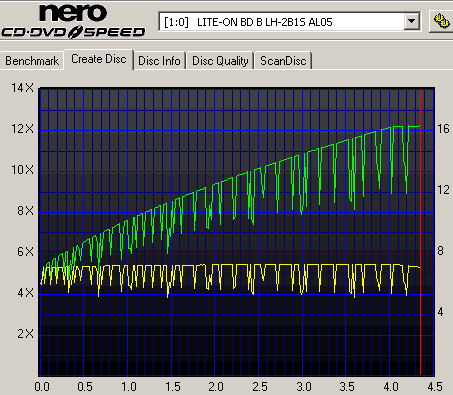Viewport: 453px width, 395px height.
Task: Select the Create Disc tab
Action: click(99, 59)
